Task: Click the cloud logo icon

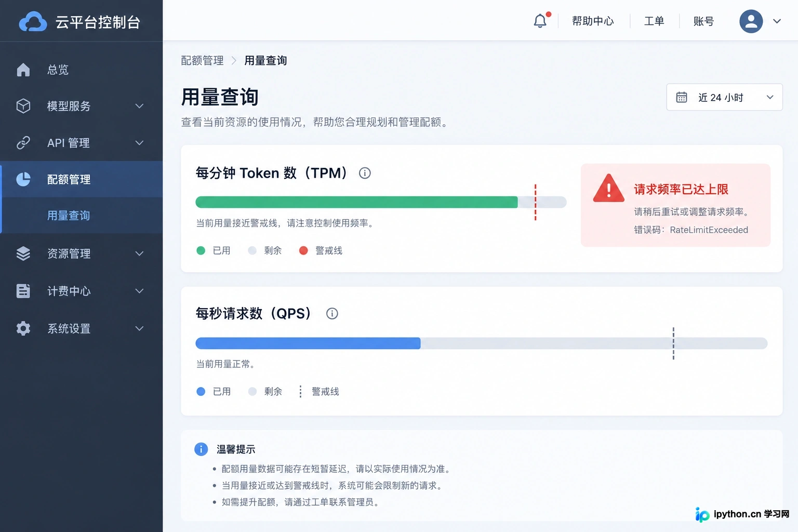Action: pyautogui.click(x=33, y=22)
